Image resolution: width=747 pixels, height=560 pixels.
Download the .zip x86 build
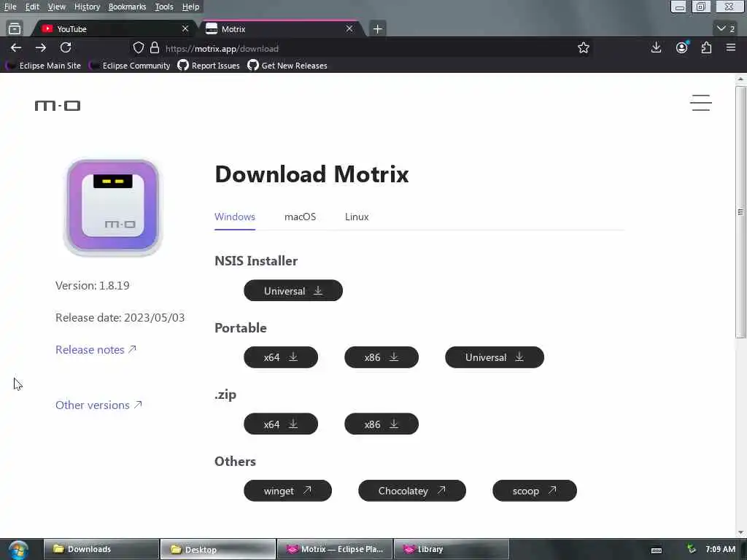381,424
